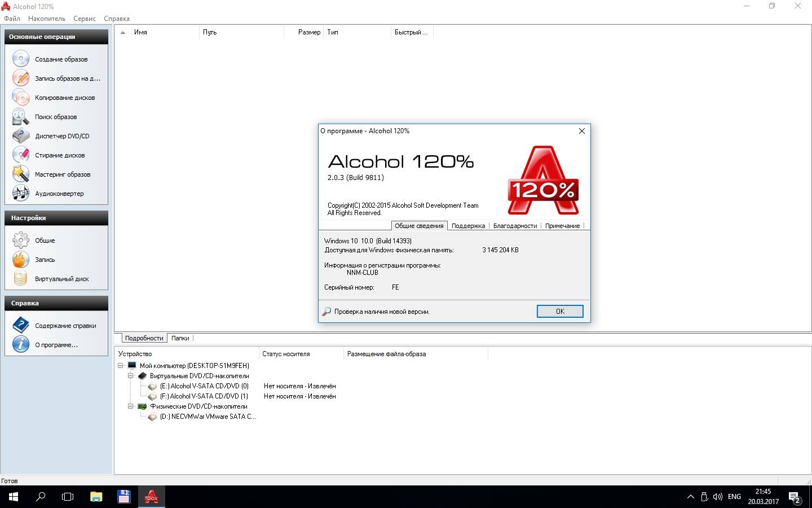Show hidden system tray icons
This screenshot has width=812, height=508.
point(690,497)
